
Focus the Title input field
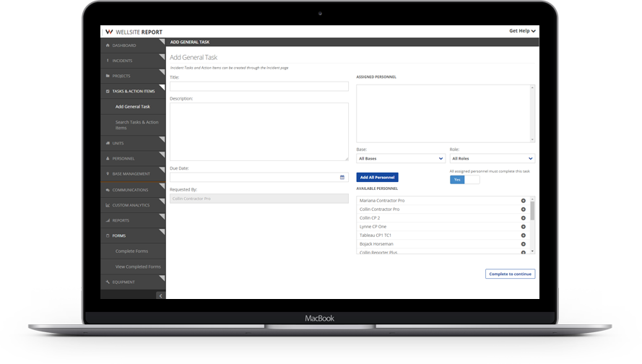(259, 87)
